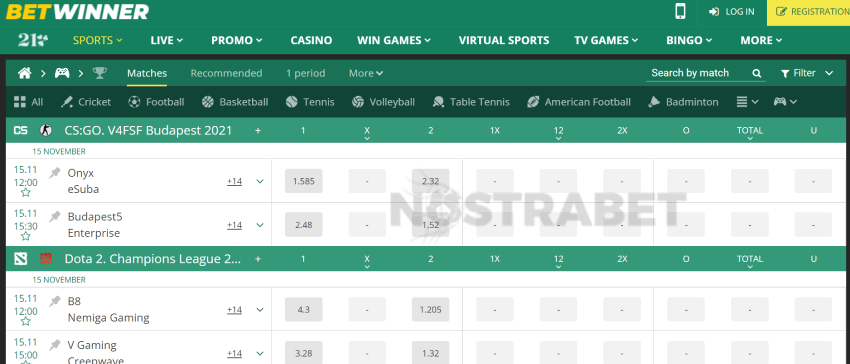Select the Football sport icon
Viewport: 850px width, 364px height.
click(x=134, y=102)
